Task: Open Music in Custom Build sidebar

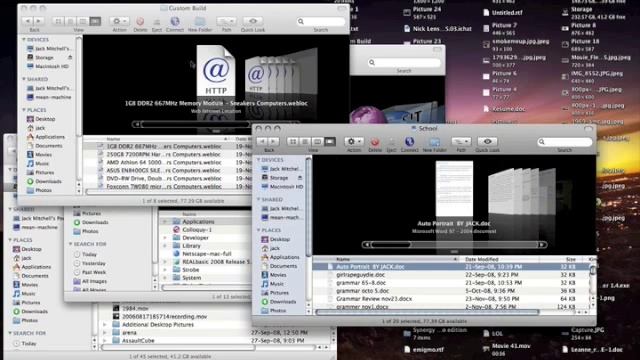Action: [x=42, y=164]
